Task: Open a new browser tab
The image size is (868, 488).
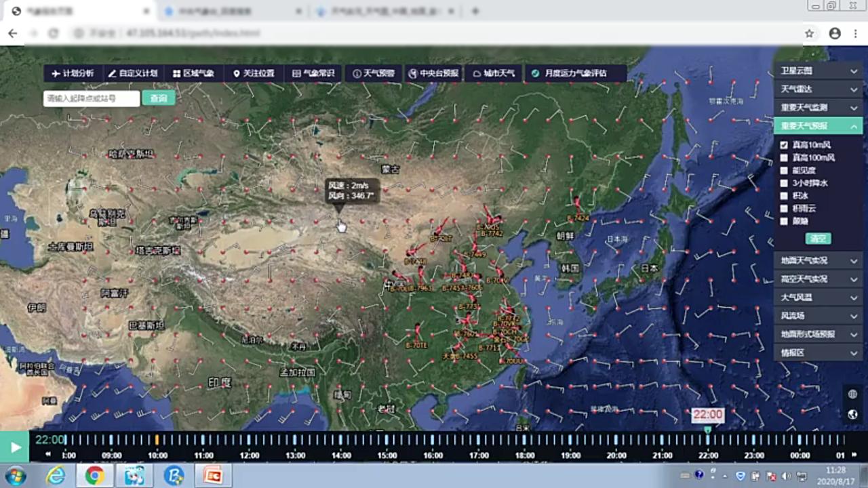Action: click(475, 12)
